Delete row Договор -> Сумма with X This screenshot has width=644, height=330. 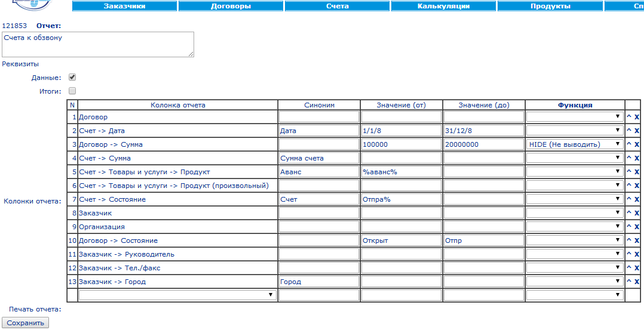pos(637,144)
